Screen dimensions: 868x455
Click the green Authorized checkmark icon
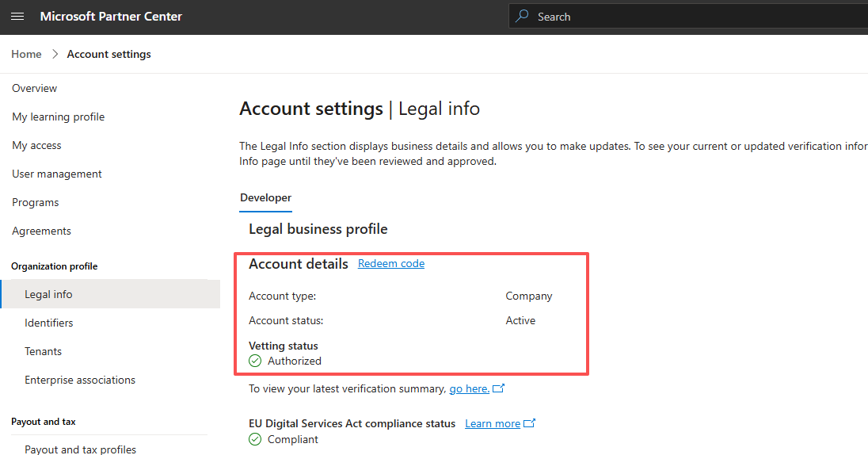255,361
